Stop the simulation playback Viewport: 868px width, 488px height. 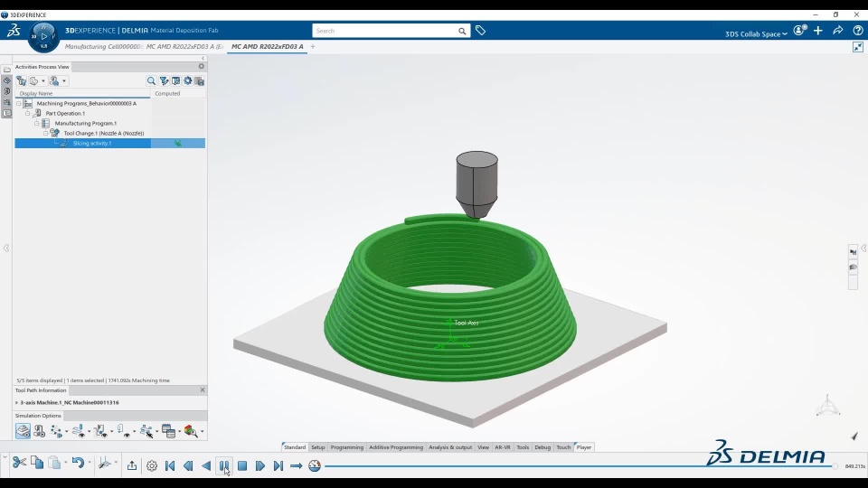tap(242, 466)
